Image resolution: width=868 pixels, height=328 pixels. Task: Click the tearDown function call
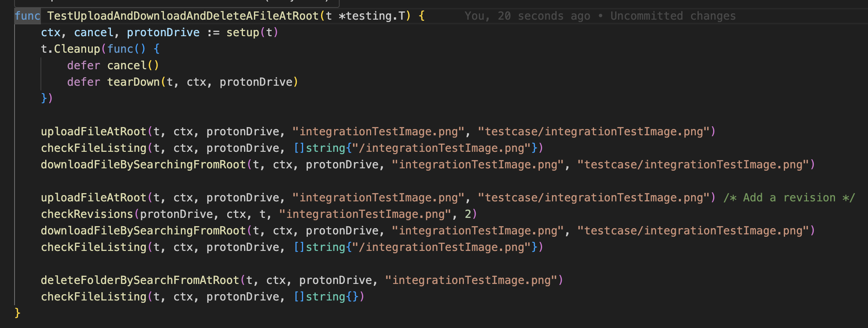(x=133, y=82)
